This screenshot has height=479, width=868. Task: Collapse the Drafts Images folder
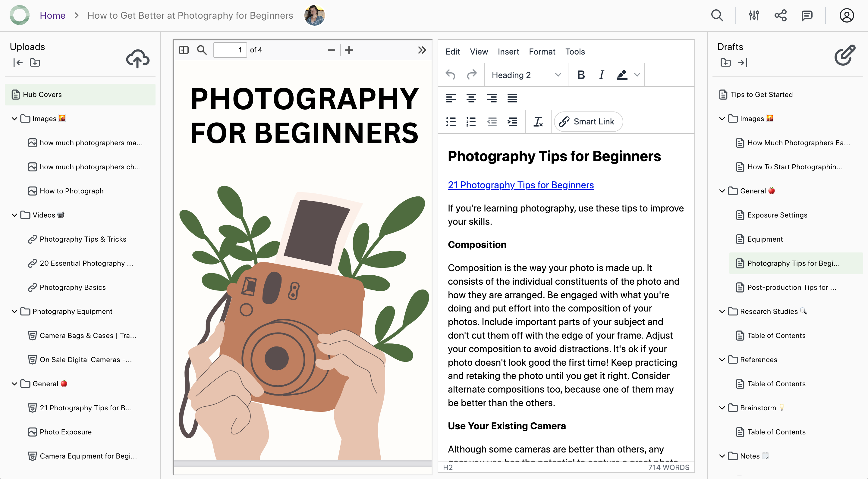click(x=722, y=119)
